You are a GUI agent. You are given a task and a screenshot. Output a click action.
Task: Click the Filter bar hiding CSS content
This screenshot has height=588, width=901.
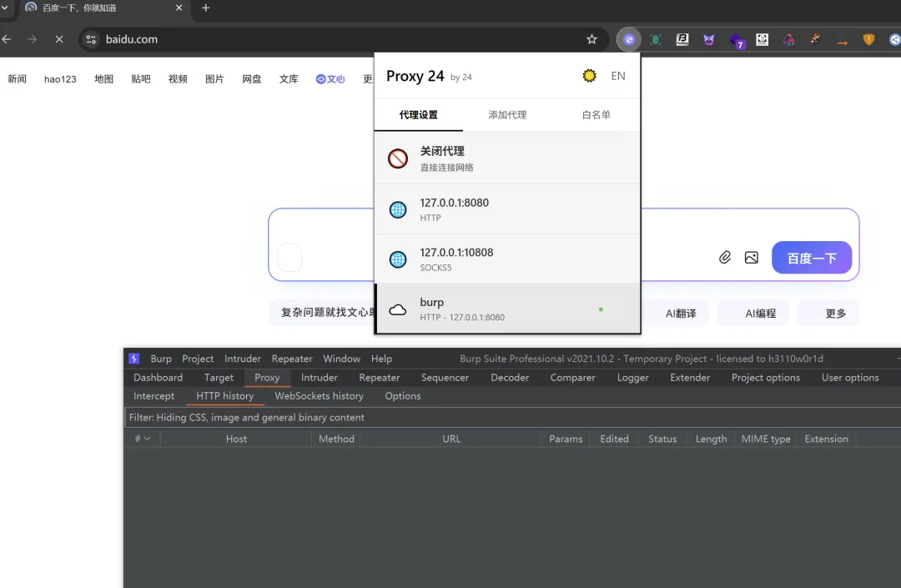pyautogui.click(x=512, y=418)
